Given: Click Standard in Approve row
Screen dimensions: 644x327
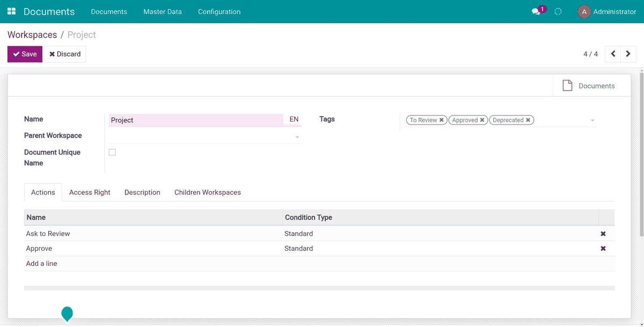Looking at the screenshot, I should click(299, 249).
